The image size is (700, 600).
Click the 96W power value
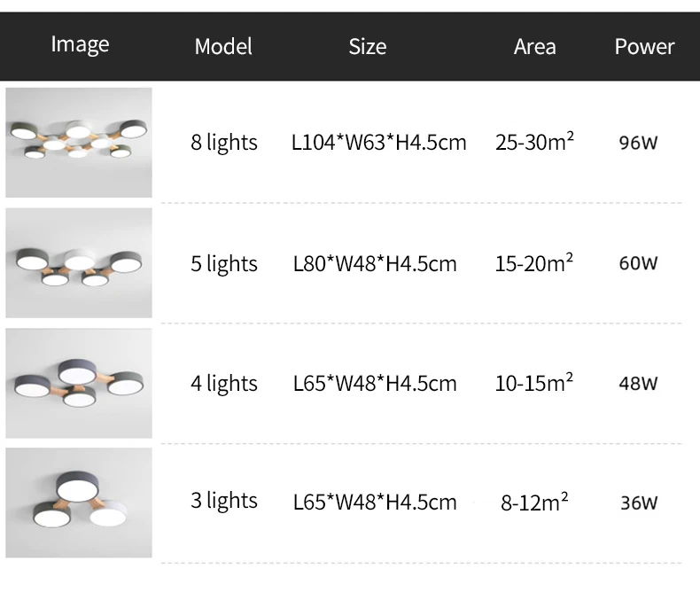pos(638,143)
